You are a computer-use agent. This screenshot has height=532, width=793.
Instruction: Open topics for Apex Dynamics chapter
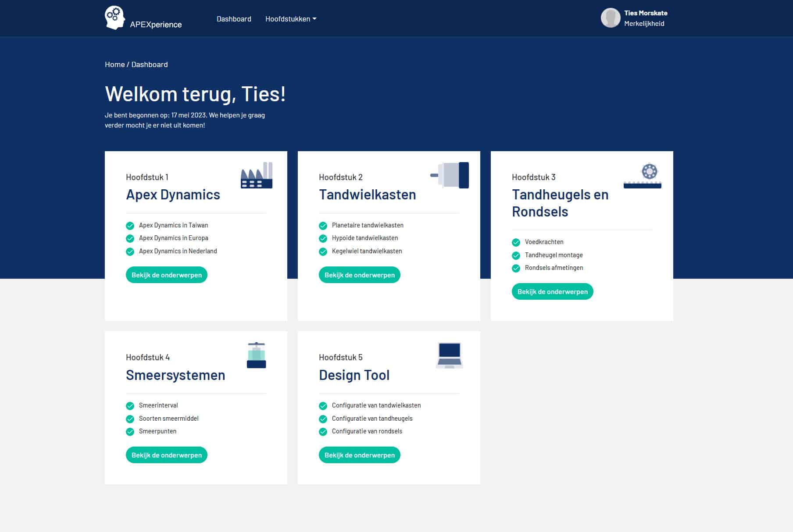click(167, 275)
